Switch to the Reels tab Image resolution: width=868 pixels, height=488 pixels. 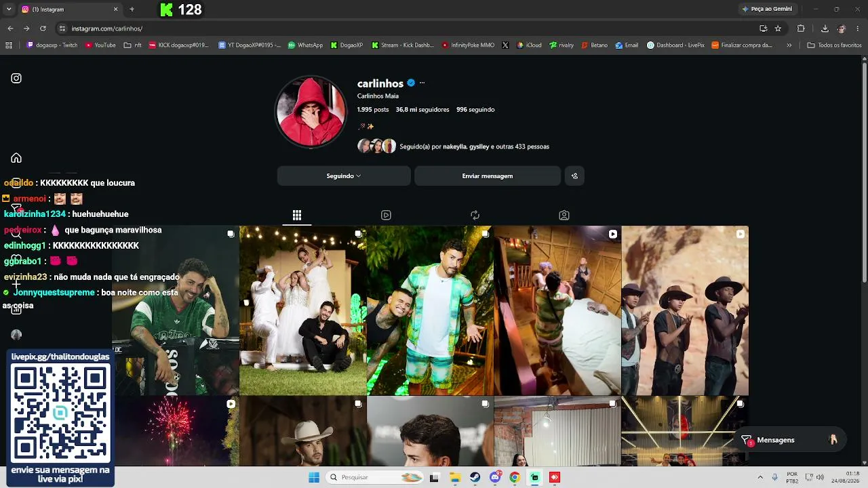point(386,215)
